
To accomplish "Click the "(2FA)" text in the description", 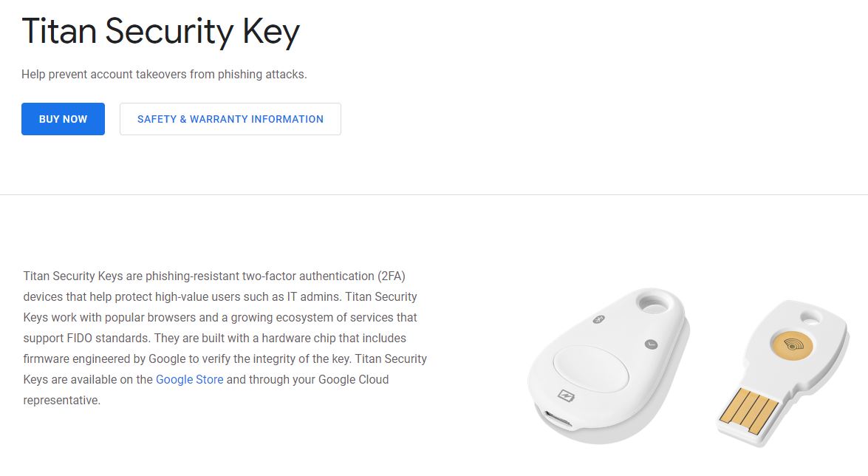I will (391, 276).
